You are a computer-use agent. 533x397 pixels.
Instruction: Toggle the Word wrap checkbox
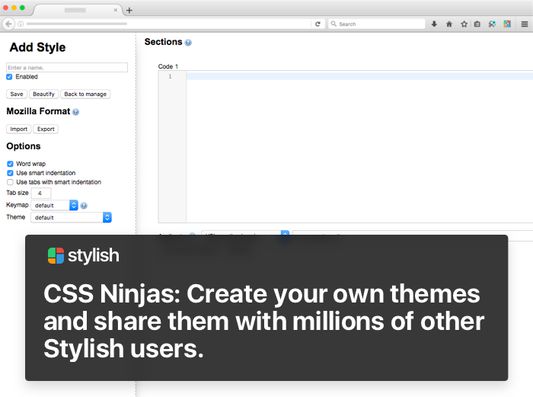click(10, 164)
